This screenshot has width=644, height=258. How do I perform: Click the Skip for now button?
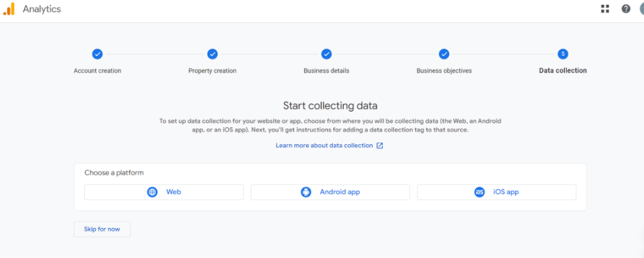pos(102,229)
